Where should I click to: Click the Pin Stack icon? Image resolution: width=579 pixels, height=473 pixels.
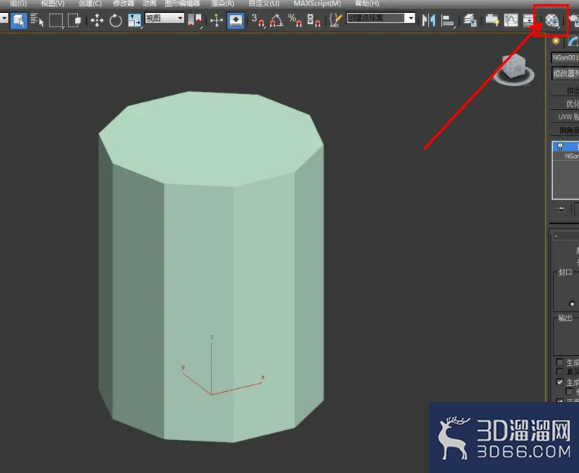point(561,210)
